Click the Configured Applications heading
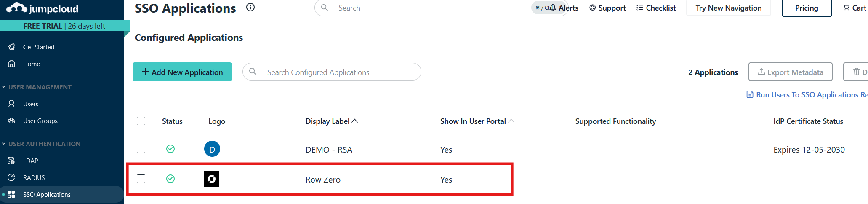Viewport: 868px width, 204px height. [189, 38]
